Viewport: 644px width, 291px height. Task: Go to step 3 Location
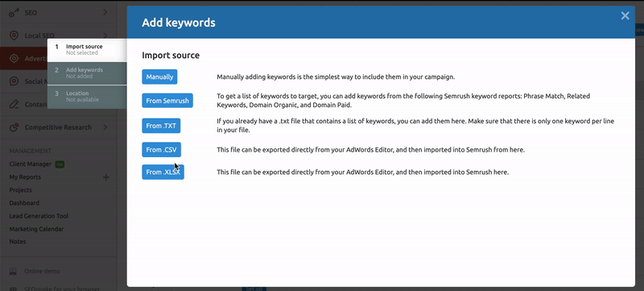(87, 97)
